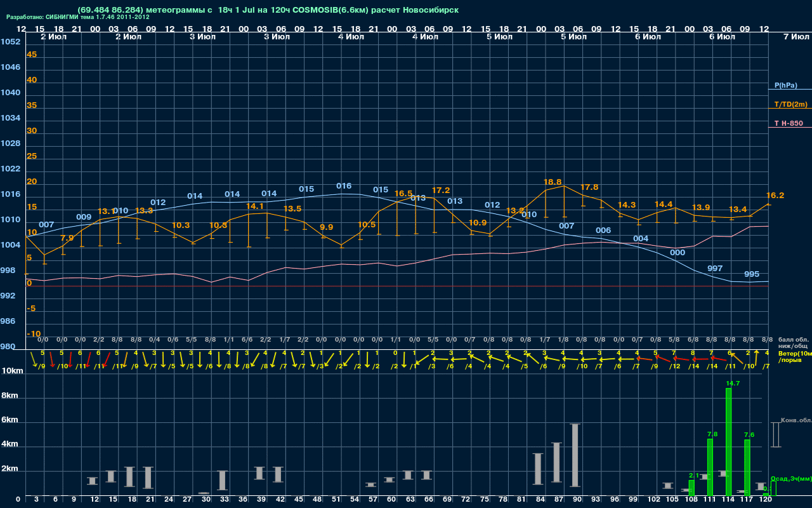The height and width of the screenshot is (508, 812).
Task: Select the T/TD(2m) legend label
Action: [x=790, y=104]
